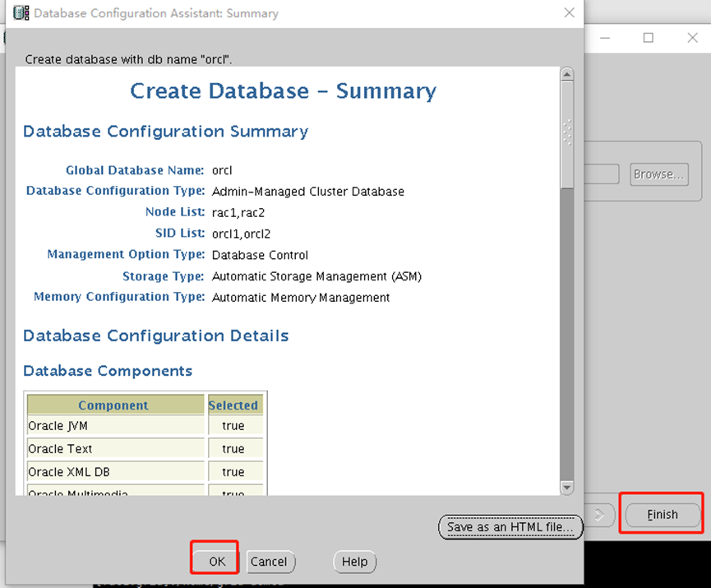The image size is (711, 588).
Task: Click the Admin-Managed Cluster Database value
Action: [x=308, y=192]
